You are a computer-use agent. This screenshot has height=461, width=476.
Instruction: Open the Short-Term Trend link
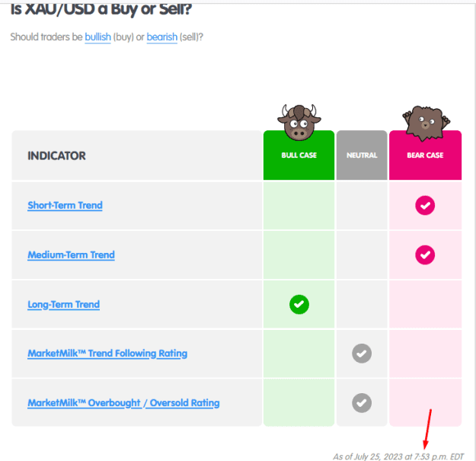tap(65, 206)
